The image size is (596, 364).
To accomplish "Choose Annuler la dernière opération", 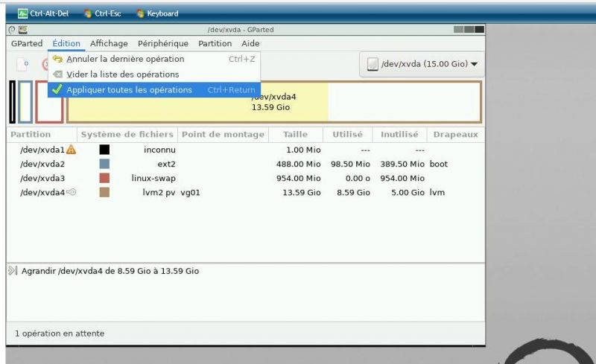I will point(154,59).
